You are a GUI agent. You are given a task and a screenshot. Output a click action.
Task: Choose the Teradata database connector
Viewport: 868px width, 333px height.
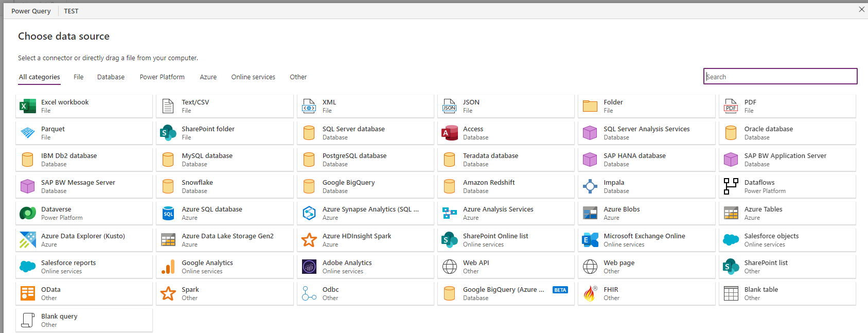506,160
